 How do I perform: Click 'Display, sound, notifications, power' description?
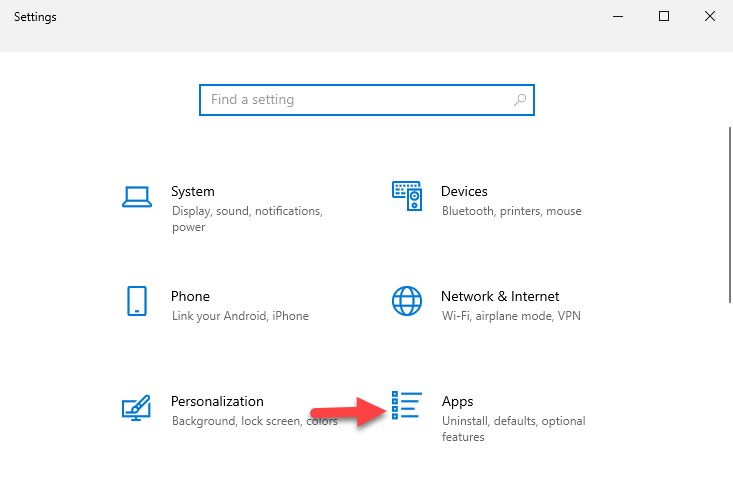click(x=246, y=219)
